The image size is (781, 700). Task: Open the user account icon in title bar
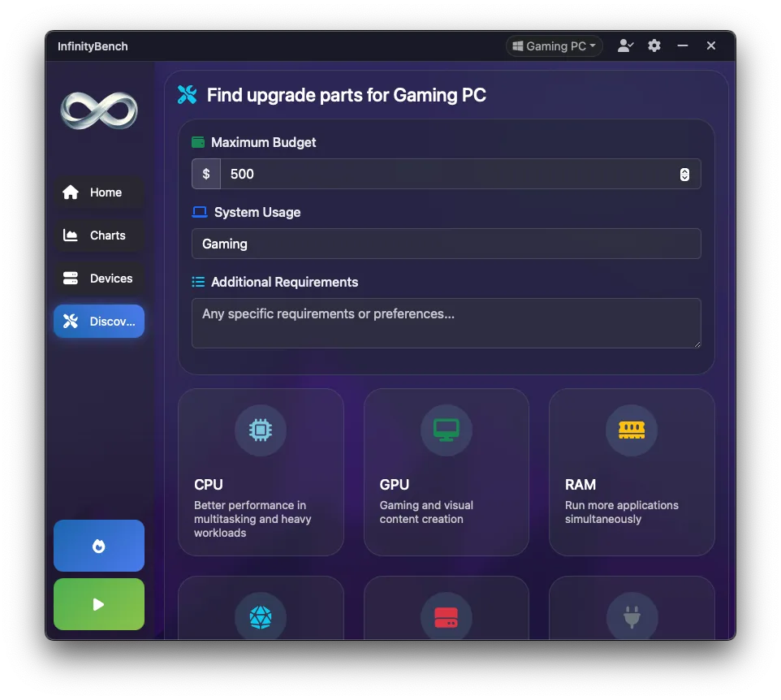(624, 46)
